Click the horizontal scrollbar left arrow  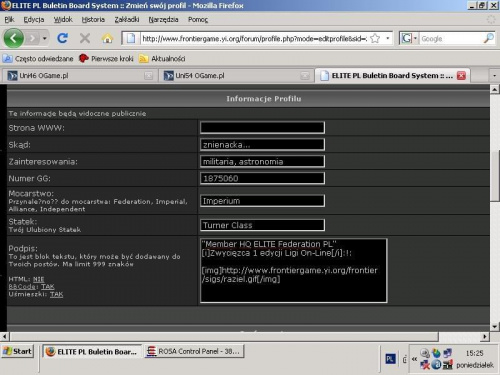[x=4, y=337]
